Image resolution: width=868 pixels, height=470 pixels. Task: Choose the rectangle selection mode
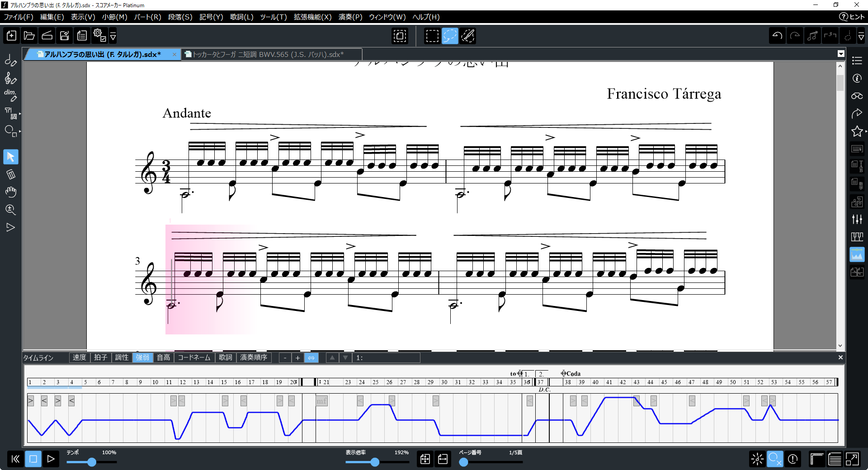pos(432,36)
